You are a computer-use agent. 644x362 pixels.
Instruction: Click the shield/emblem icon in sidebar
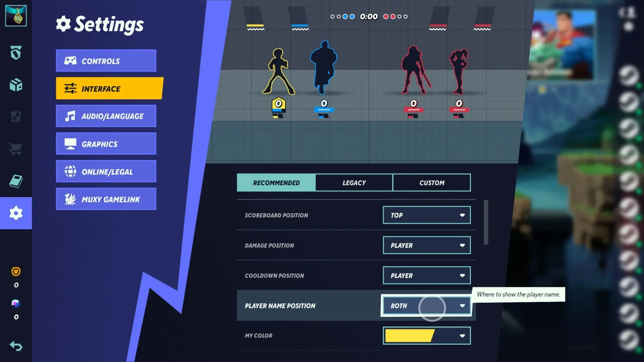16,53
